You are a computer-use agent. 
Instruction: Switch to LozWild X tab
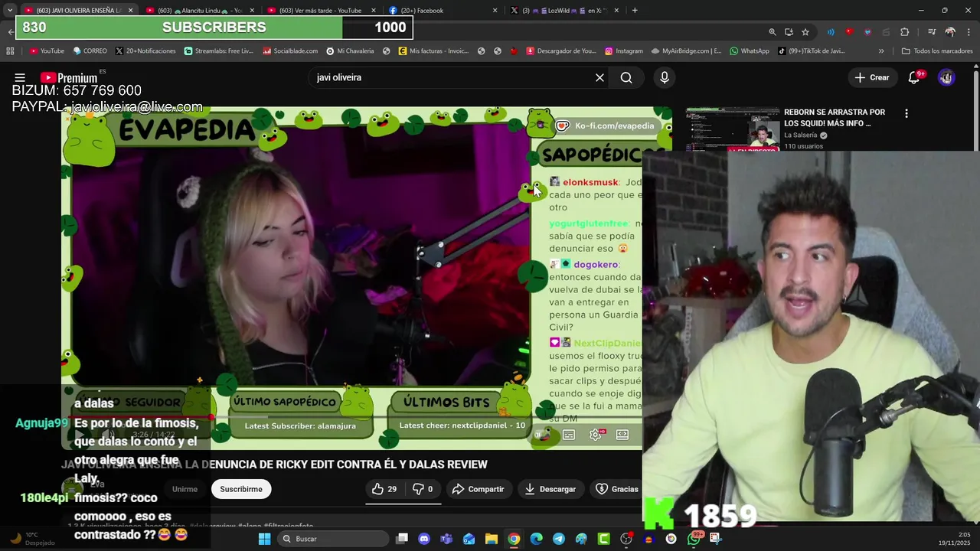point(563,11)
